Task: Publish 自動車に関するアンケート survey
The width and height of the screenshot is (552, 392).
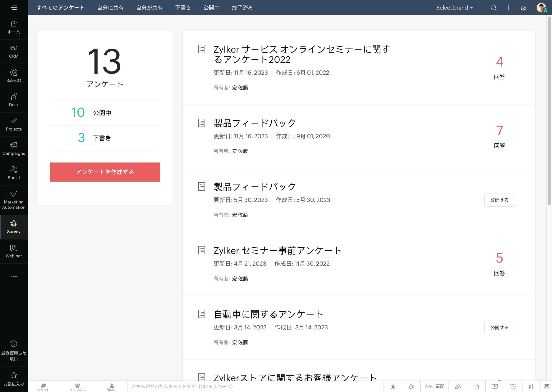Action: coord(499,327)
